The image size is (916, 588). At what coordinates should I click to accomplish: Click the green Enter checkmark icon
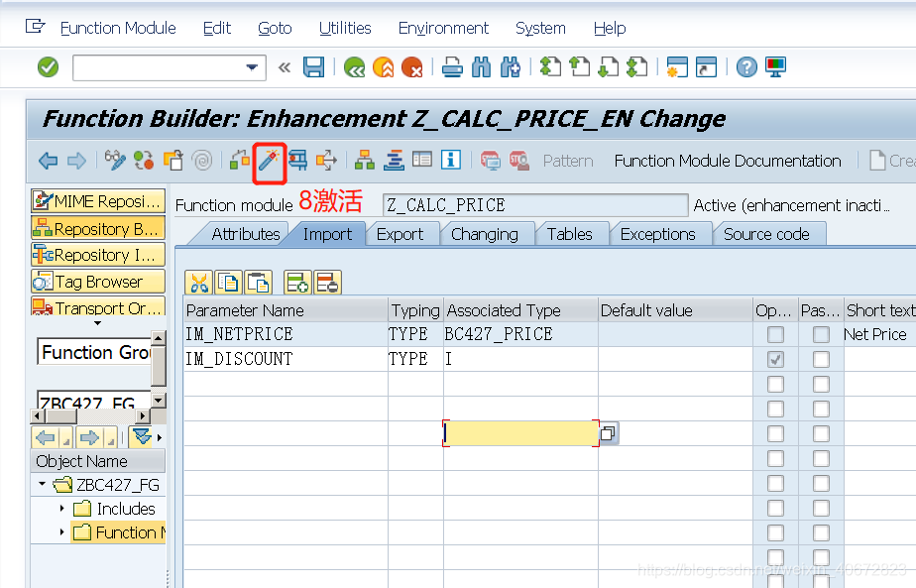[48, 67]
